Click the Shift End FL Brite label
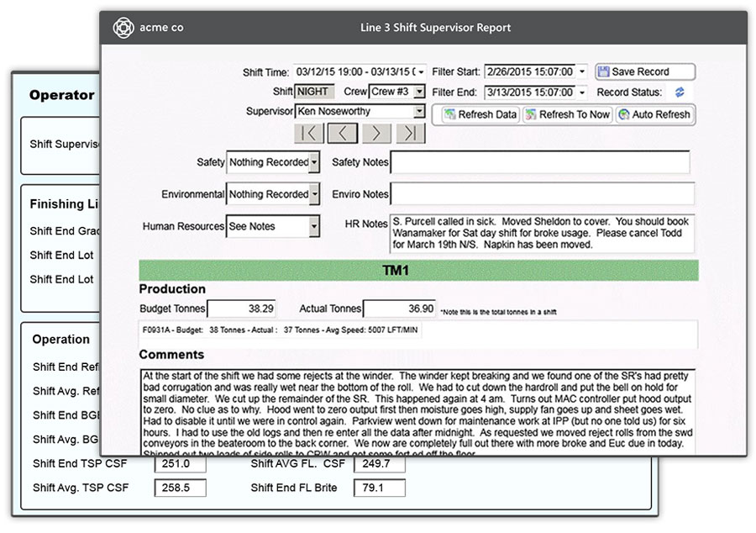Screen dimensions: 756x533 [294, 488]
